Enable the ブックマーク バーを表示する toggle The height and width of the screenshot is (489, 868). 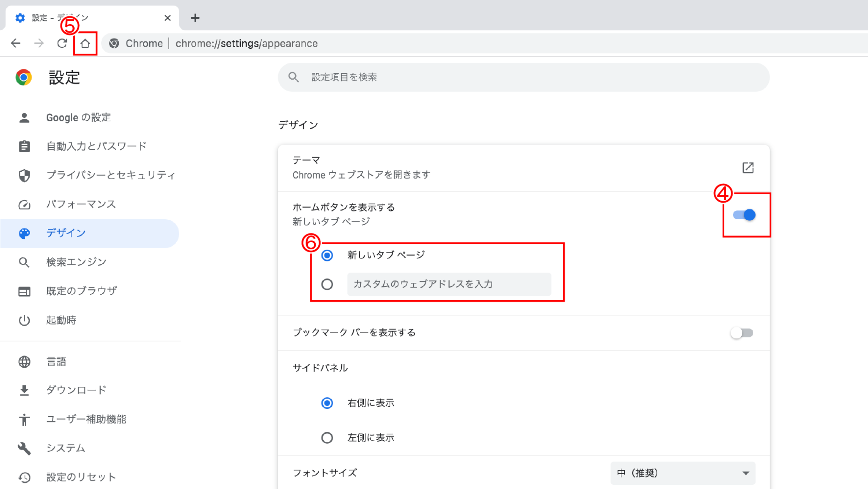pyautogui.click(x=742, y=333)
